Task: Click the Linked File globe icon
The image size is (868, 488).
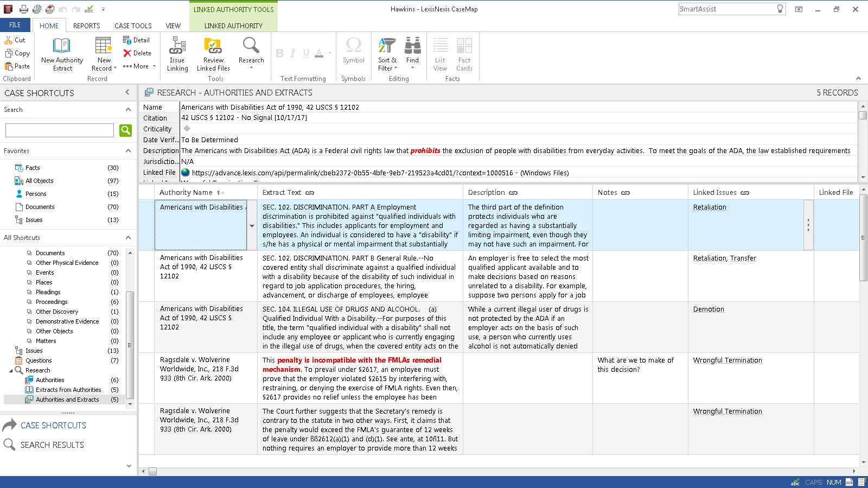Action: pyautogui.click(x=186, y=173)
